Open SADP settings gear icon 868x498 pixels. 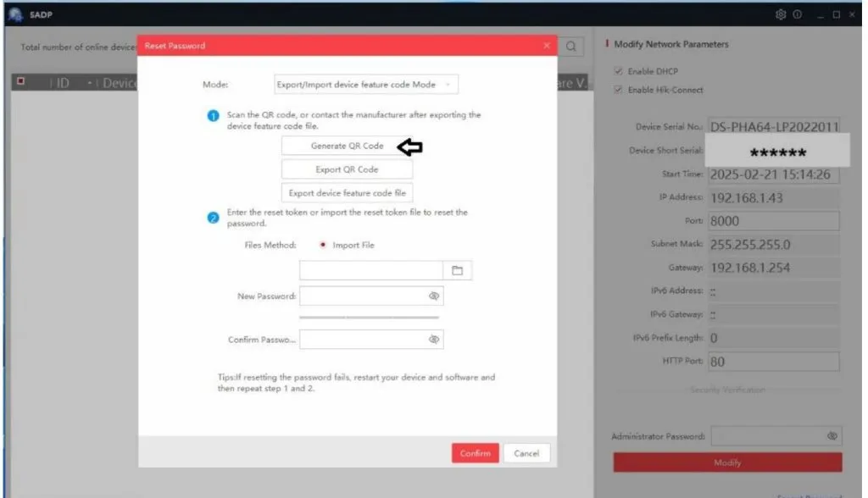[781, 14]
